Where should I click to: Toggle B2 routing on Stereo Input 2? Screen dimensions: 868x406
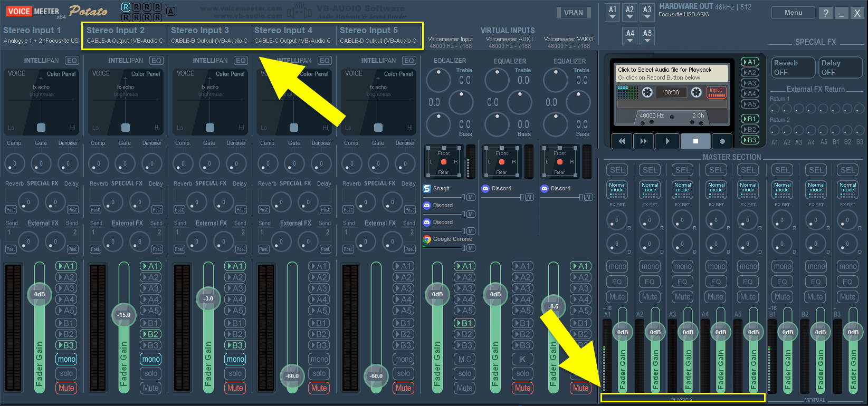pos(151,334)
